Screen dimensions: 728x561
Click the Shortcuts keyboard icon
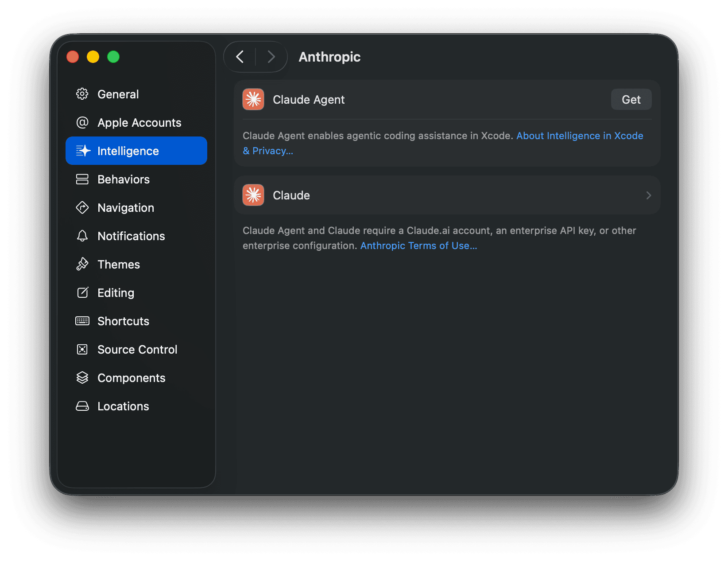pos(82,321)
